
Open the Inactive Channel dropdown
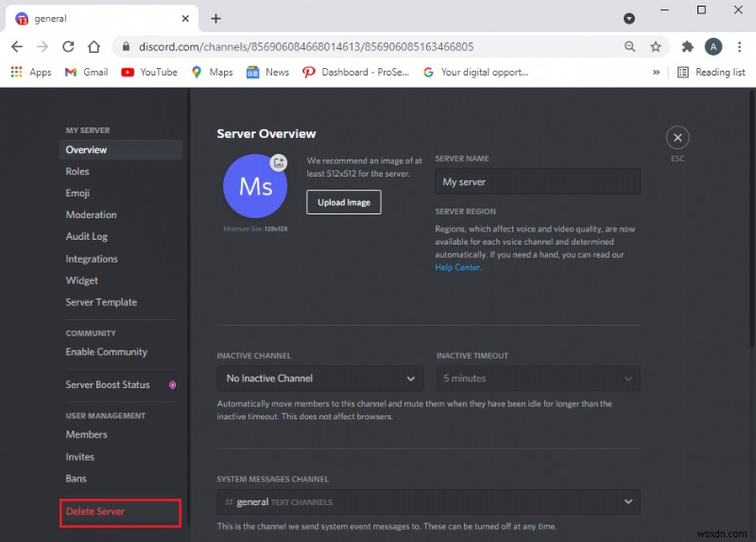(320, 379)
